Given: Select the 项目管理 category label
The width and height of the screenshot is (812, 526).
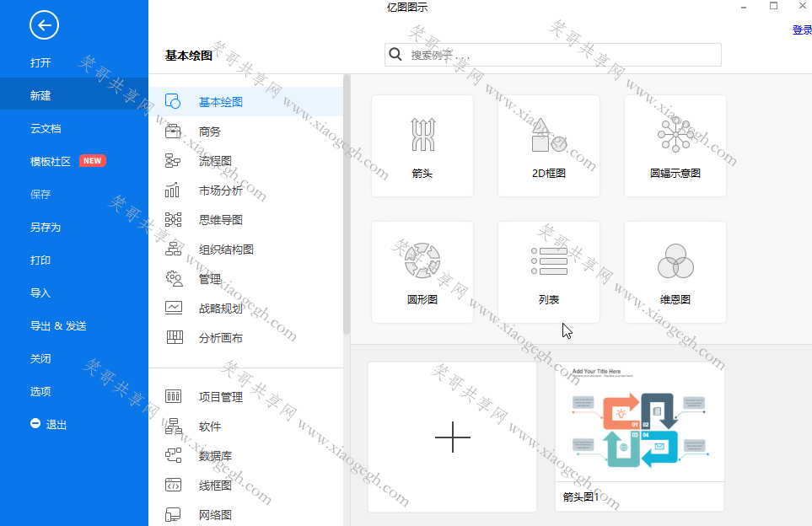Looking at the screenshot, I should click(x=221, y=397).
